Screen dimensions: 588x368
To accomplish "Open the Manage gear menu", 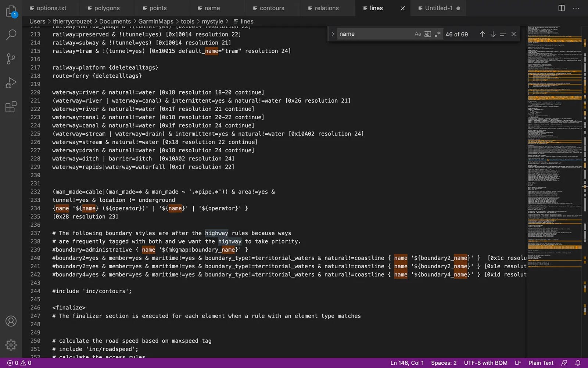I will [x=11, y=345].
